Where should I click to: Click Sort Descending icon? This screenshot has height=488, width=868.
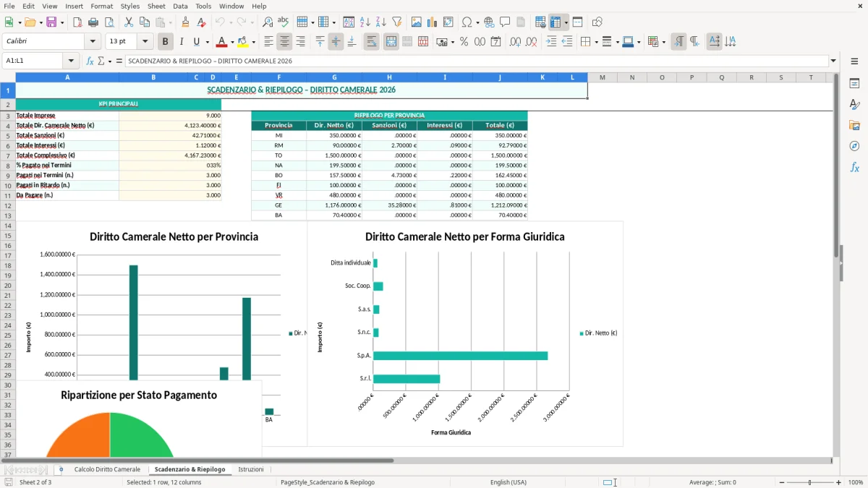(381, 22)
